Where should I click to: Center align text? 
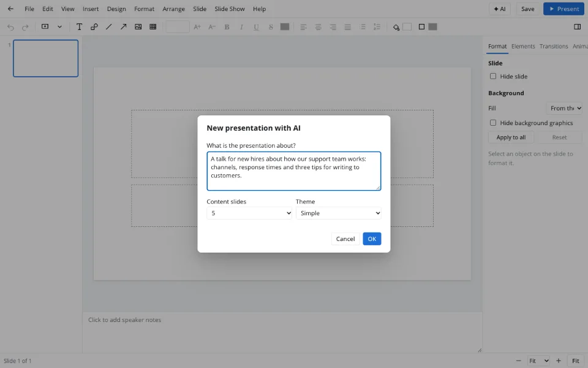(318, 26)
